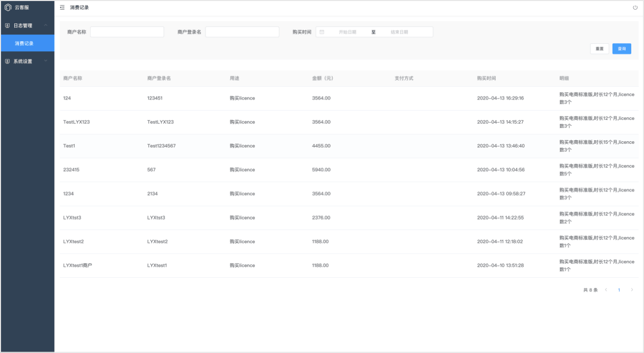Open the 消费记录 menu item
The height and width of the screenshot is (353, 644).
click(27, 43)
